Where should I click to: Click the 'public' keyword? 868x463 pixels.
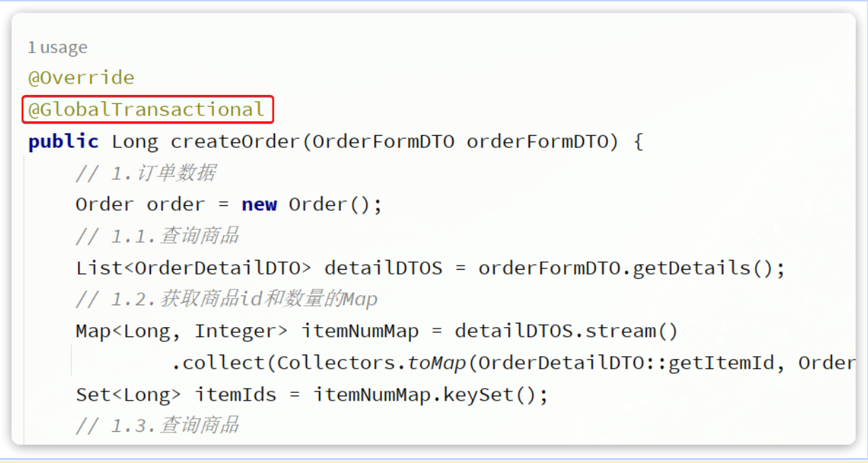click(x=63, y=142)
